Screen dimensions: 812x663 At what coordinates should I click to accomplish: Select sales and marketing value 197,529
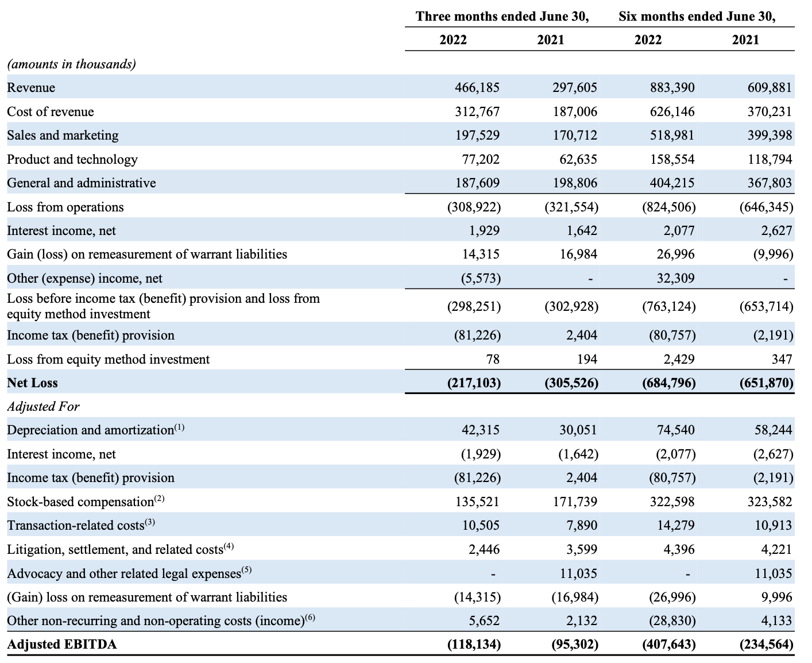[x=477, y=135]
